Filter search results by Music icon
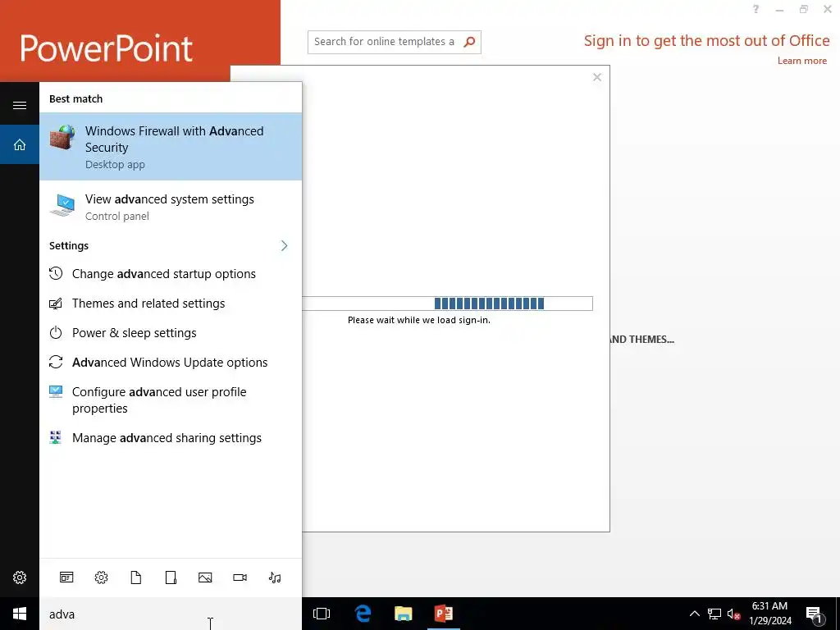 (275, 577)
